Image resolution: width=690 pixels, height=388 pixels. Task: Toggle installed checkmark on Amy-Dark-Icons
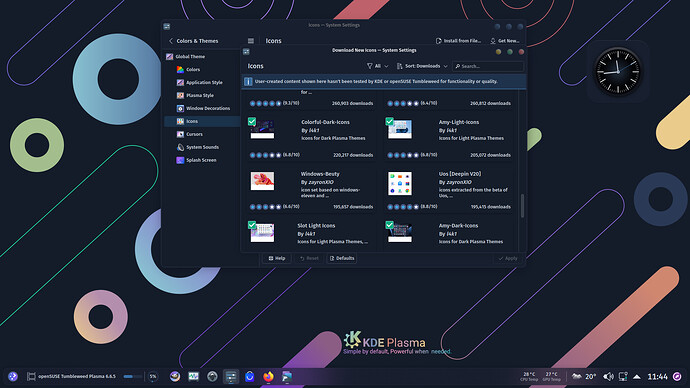389,225
